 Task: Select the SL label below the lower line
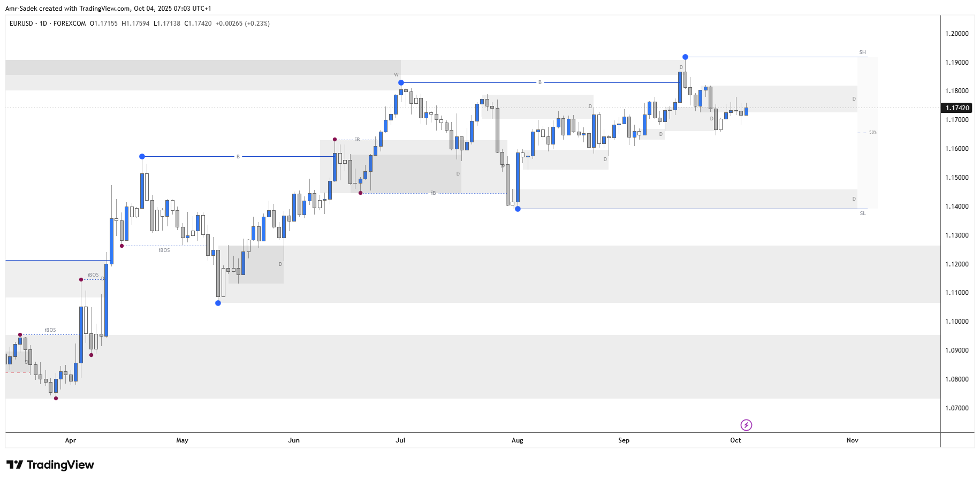click(862, 213)
